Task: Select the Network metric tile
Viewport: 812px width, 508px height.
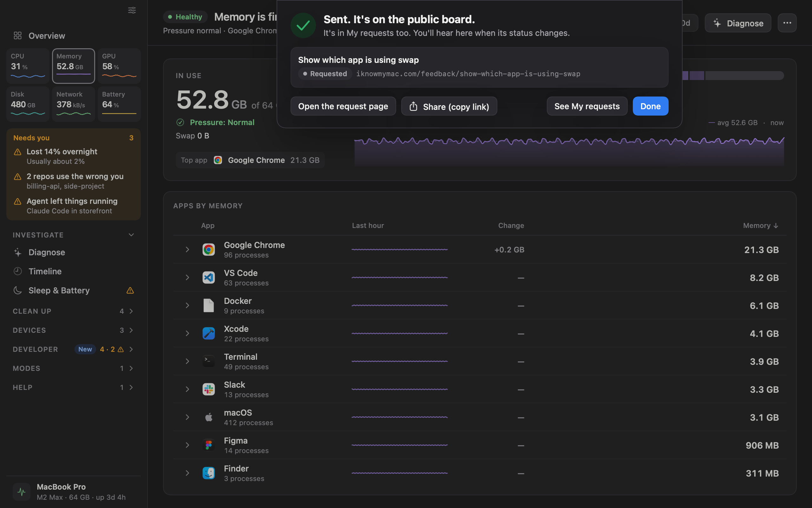Action: click(74, 104)
